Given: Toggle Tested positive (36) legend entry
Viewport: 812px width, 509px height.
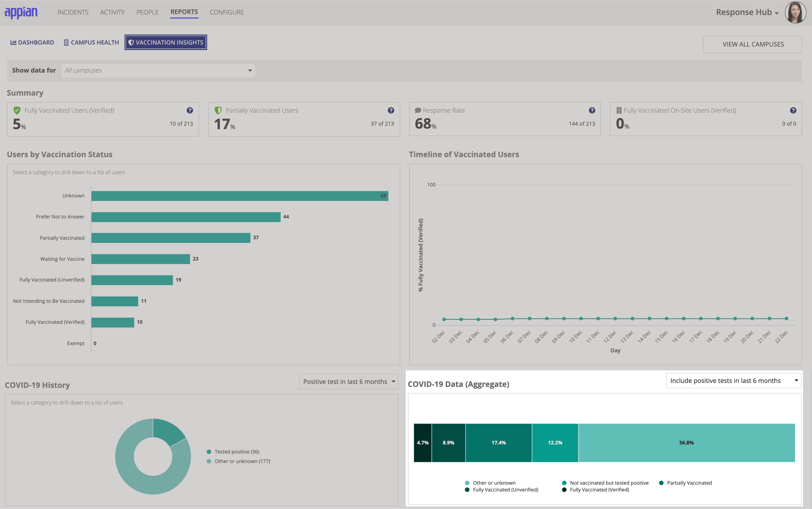Looking at the screenshot, I should (x=233, y=452).
